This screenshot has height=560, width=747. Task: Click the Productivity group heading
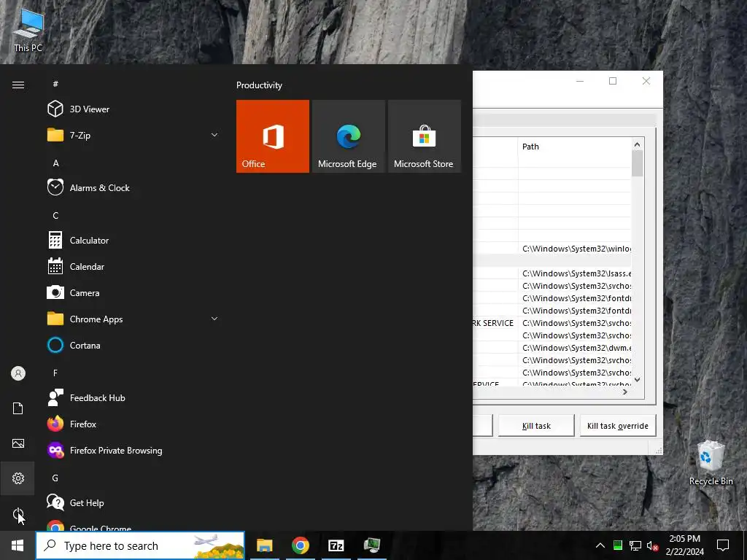tap(259, 85)
